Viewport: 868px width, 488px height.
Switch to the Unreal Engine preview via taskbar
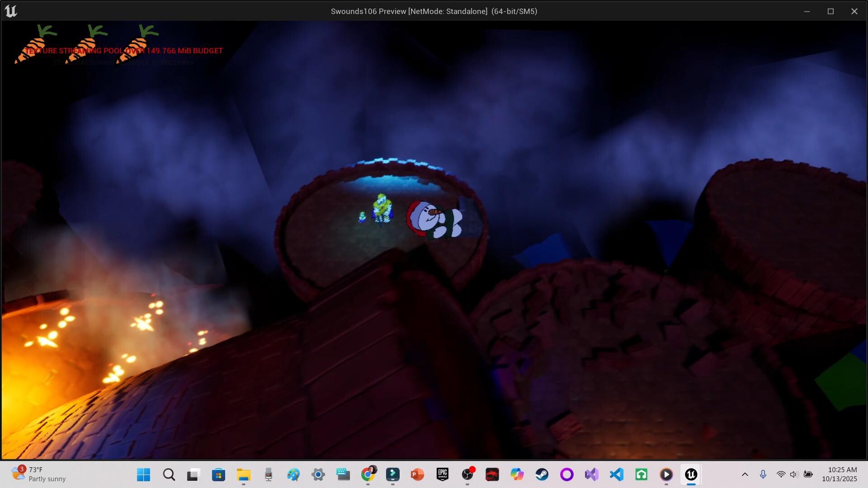point(691,475)
